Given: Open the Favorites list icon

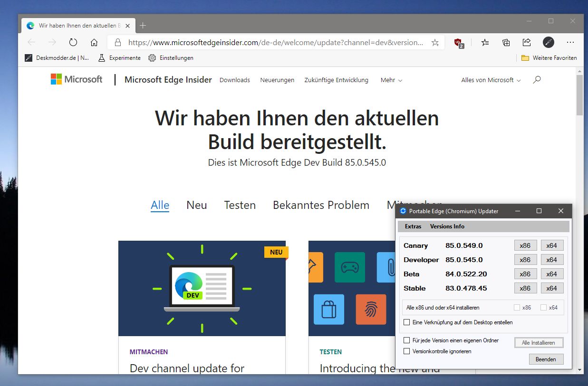Looking at the screenshot, I should click(x=485, y=42).
